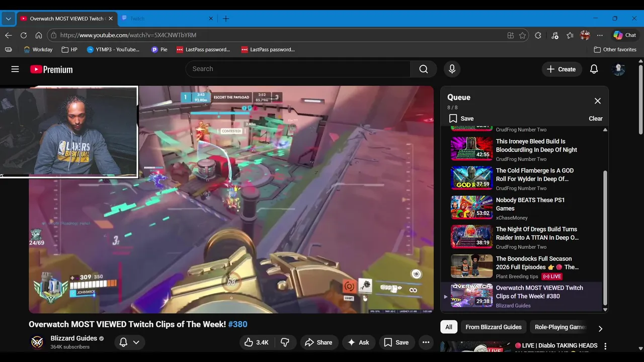Open the browser extensions icon
The image size is (644, 362).
click(538, 35)
